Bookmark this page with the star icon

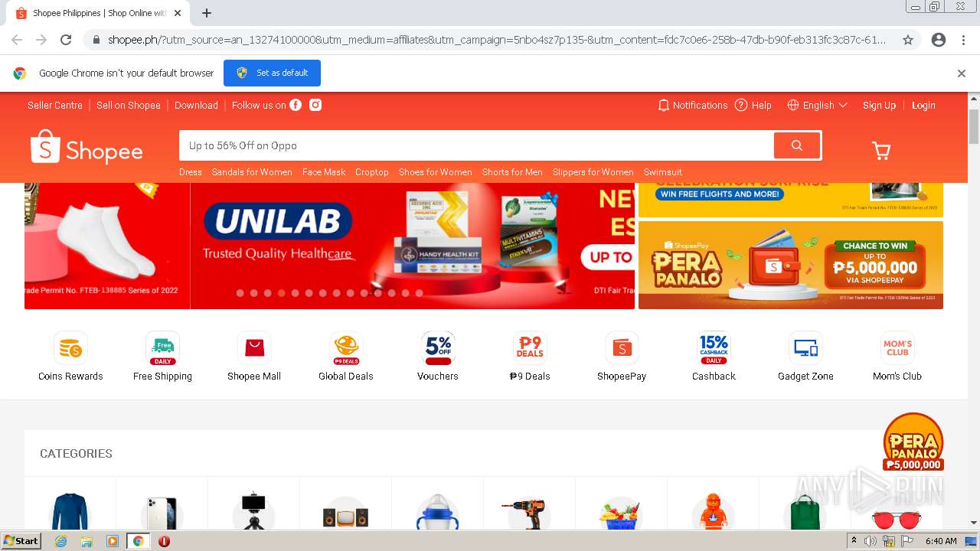(x=908, y=40)
